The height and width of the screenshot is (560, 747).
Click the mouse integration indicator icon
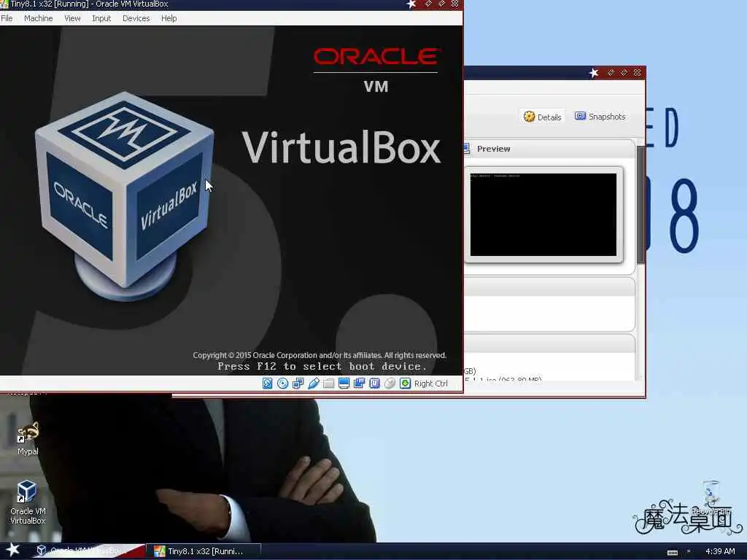coord(390,384)
